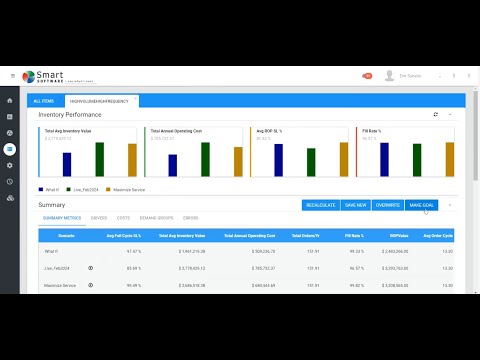Sort by ROPValue column header
This screenshot has height=360, width=480.
tap(399, 236)
